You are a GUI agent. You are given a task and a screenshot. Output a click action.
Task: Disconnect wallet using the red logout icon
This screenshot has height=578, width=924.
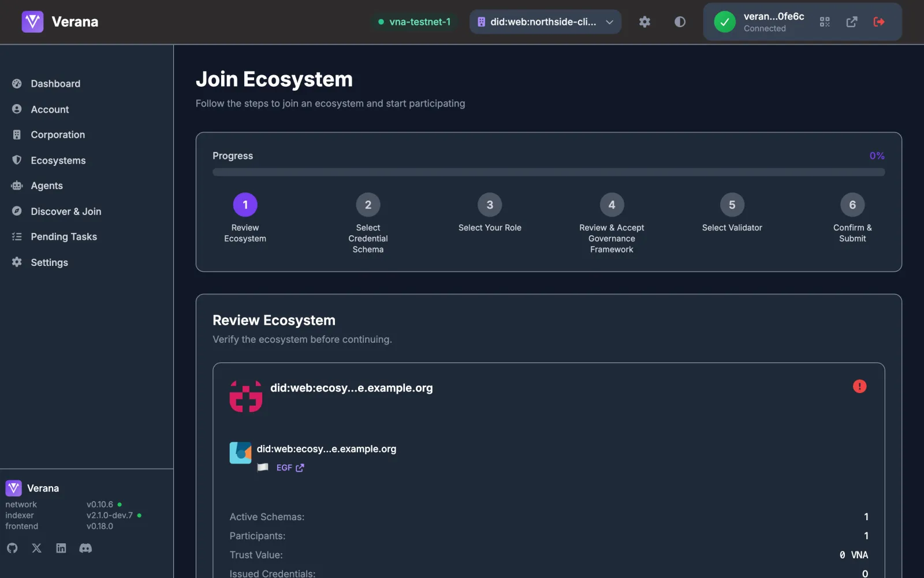pos(879,22)
